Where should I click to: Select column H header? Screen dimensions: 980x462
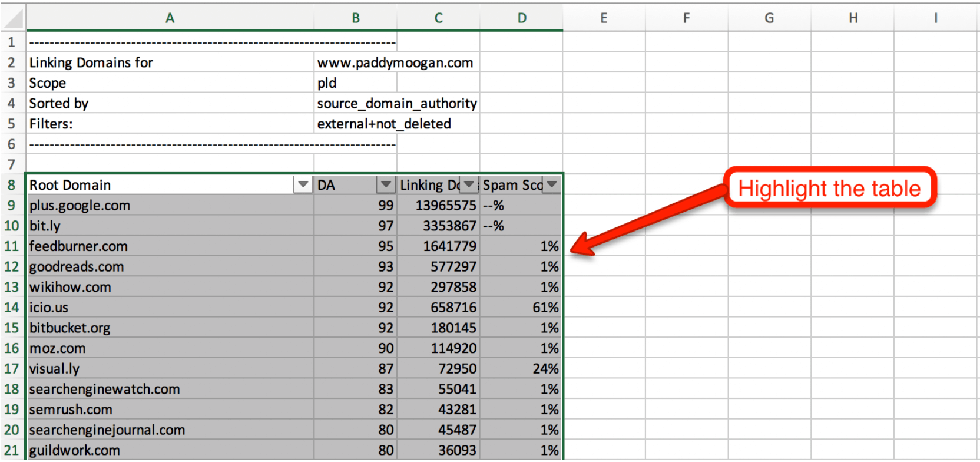(x=853, y=18)
